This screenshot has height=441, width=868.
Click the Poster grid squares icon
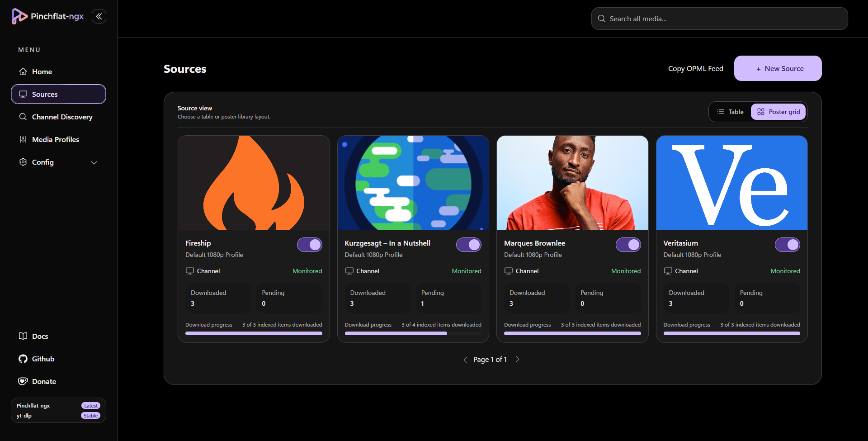point(761,112)
